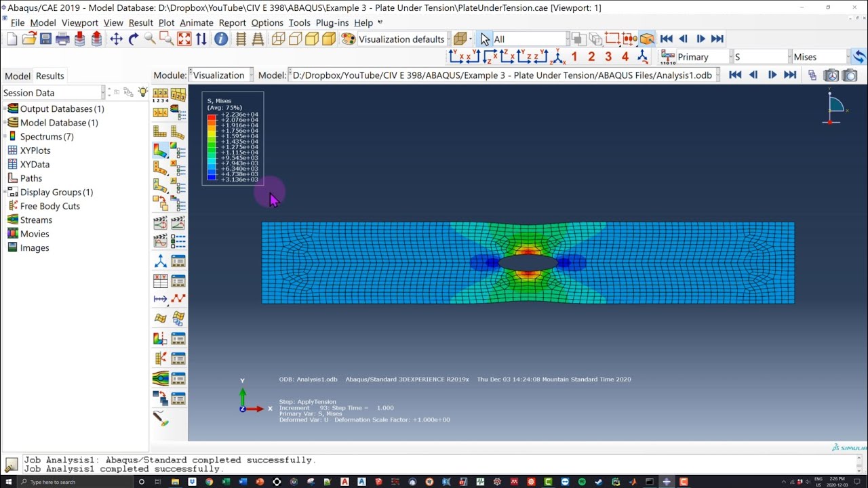Turn perspective off with parallel ladder icon
Viewport: 868px width, 488px height.
[241, 39]
